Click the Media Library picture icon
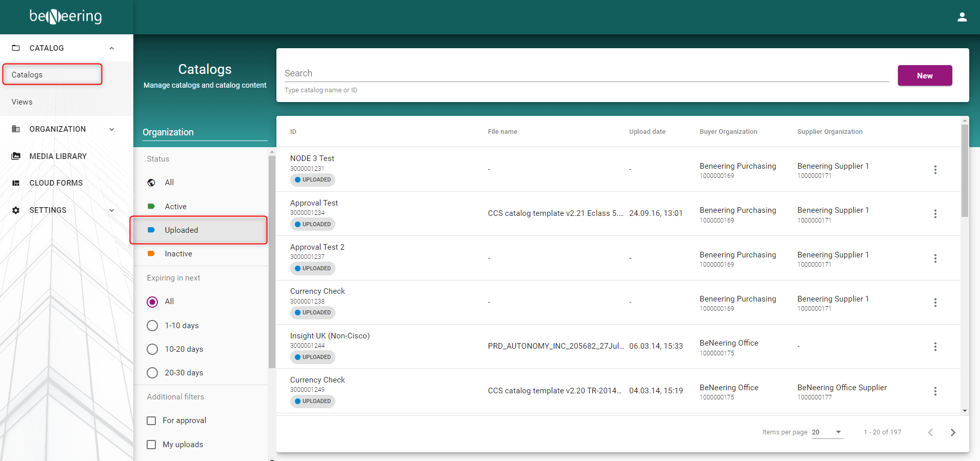This screenshot has width=980, height=461. tap(16, 156)
